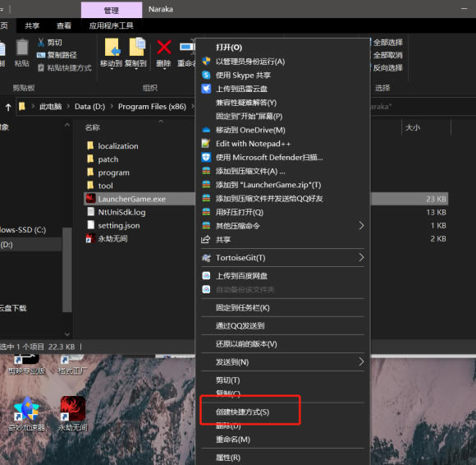Select 打开(O) in context menu
Screen dimensions: 476x465
click(x=282, y=48)
